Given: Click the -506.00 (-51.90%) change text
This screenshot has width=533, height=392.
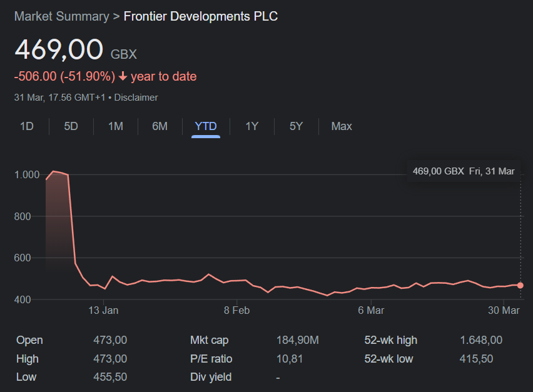Looking at the screenshot, I should tap(64, 76).
